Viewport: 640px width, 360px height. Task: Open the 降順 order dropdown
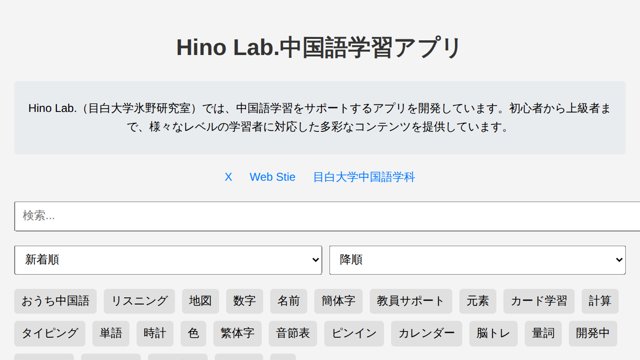477,260
